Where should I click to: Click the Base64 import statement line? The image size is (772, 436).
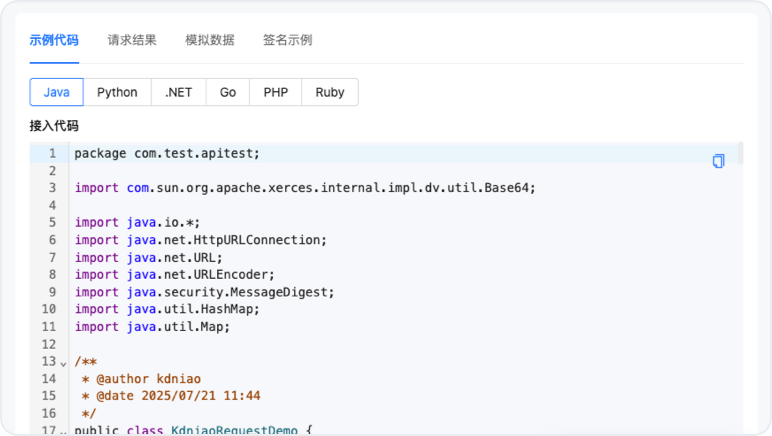(x=305, y=187)
